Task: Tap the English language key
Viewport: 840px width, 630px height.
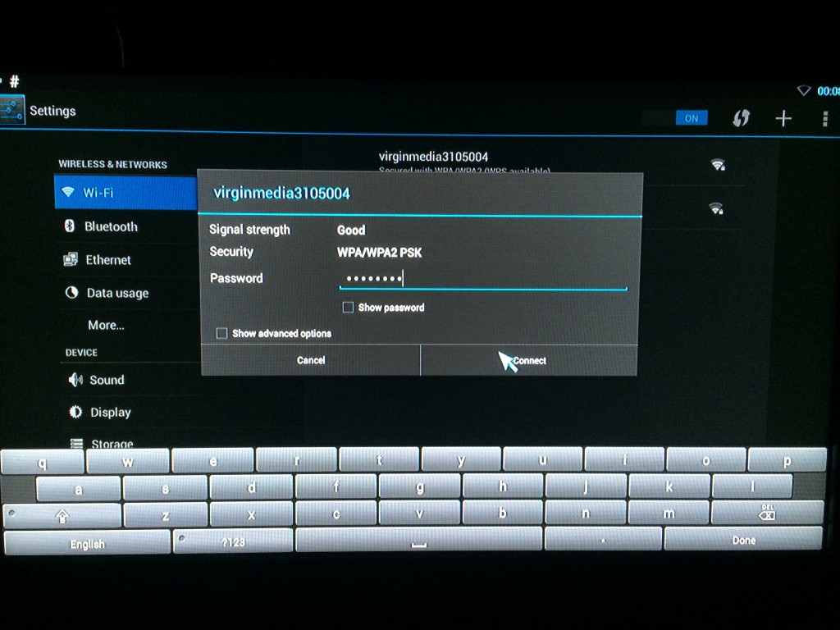Action: pyautogui.click(x=87, y=543)
